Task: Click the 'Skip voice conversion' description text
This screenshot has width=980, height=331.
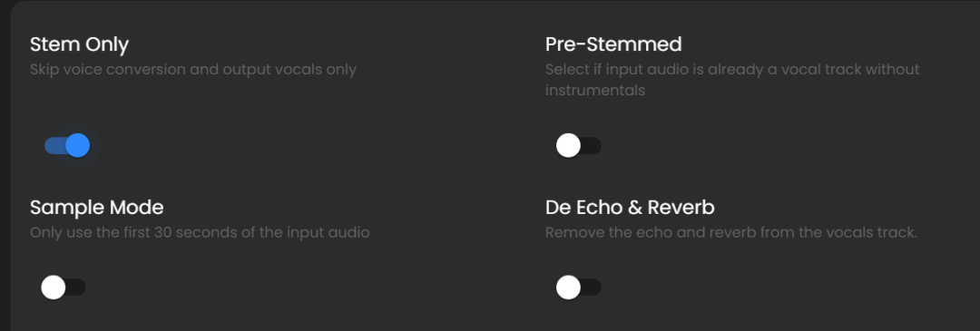Action: coord(193,69)
